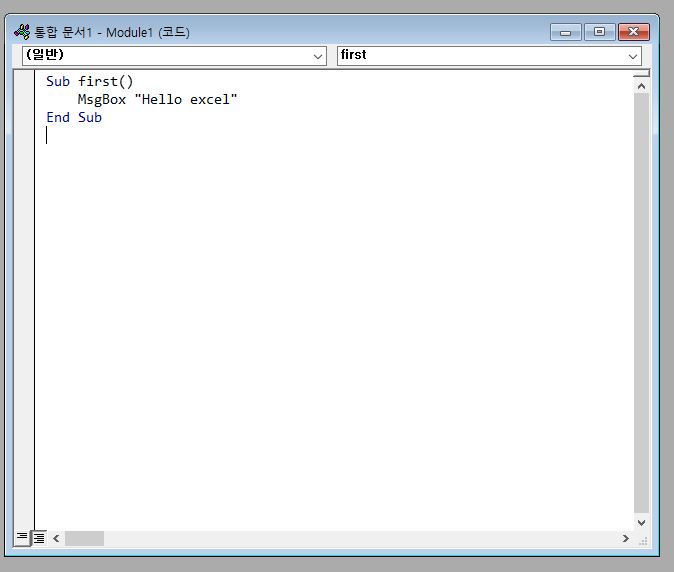This screenshot has height=572, width=674.
Task: Click the window resize grip corner
Action: click(643, 541)
